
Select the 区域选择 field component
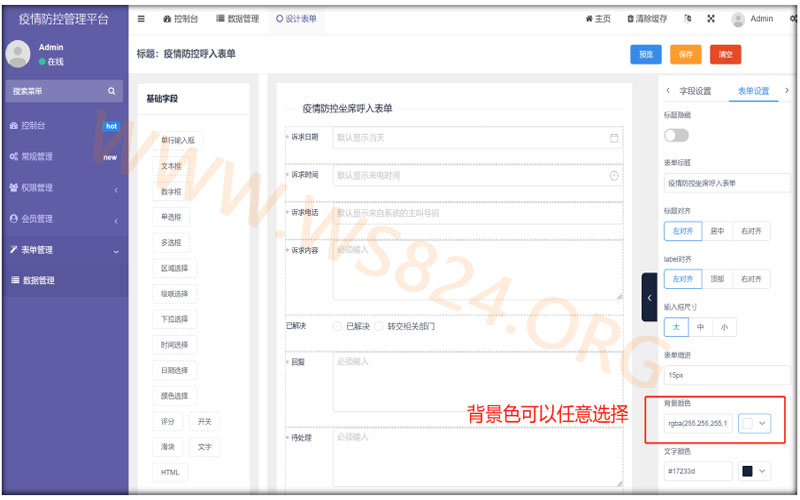click(x=174, y=268)
